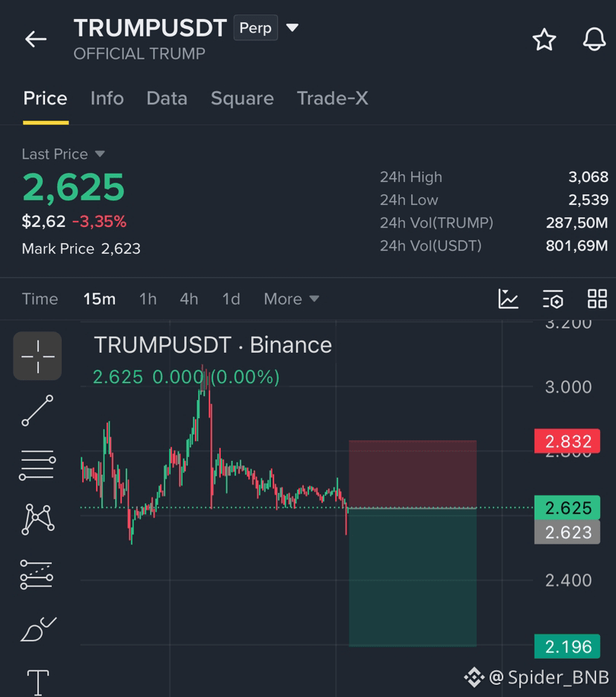This screenshot has width=616, height=697.
Task: Click the -3,35% change percentage
Action: tap(100, 222)
